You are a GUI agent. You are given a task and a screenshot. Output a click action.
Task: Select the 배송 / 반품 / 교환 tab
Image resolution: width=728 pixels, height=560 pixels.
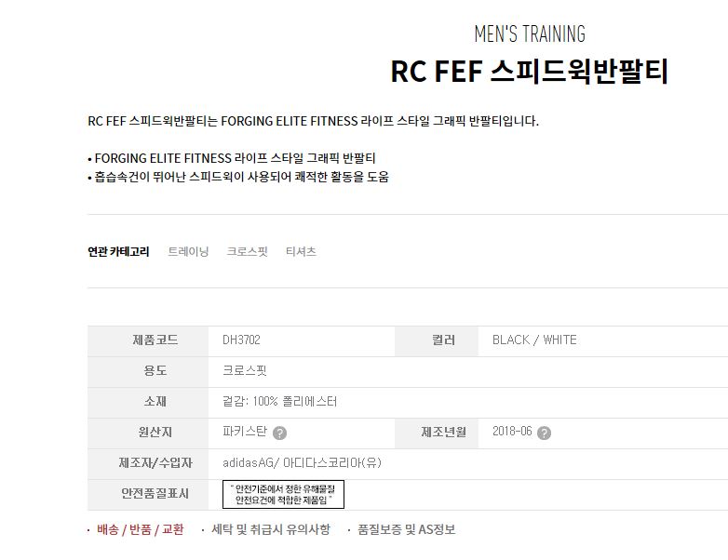pyautogui.click(x=141, y=529)
